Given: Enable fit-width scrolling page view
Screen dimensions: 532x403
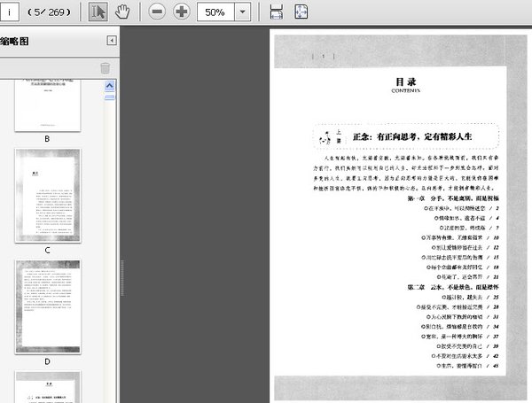Looking at the screenshot, I should [x=277, y=12].
